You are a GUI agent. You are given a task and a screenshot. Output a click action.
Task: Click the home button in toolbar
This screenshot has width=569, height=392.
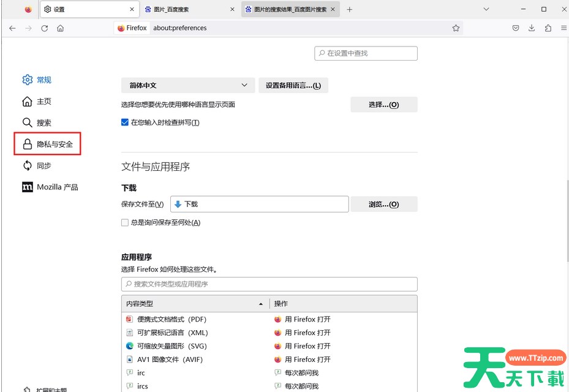[60, 28]
